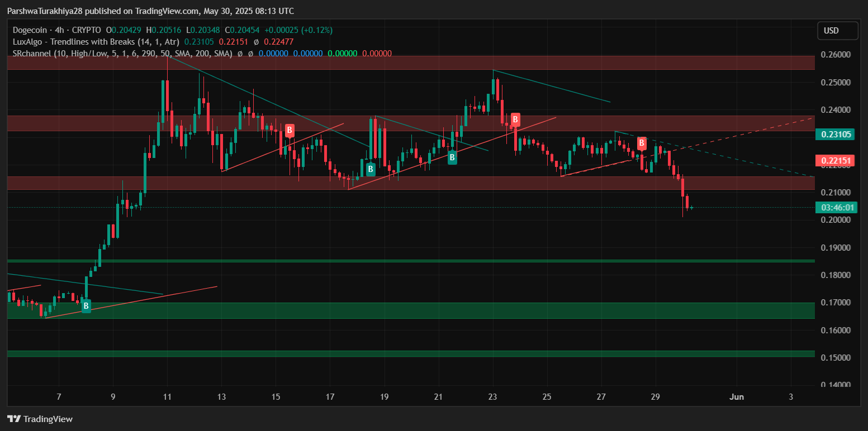Open the USD currency selector
Image resolution: width=868 pixels, height=431 pixels.
[x=837, y=31]
